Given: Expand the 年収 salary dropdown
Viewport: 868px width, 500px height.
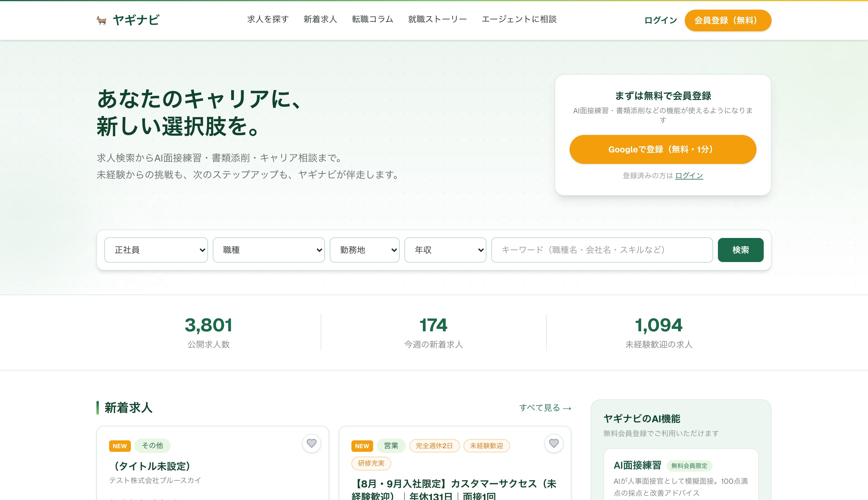Looking at the screenshot, I should (445, 250).
